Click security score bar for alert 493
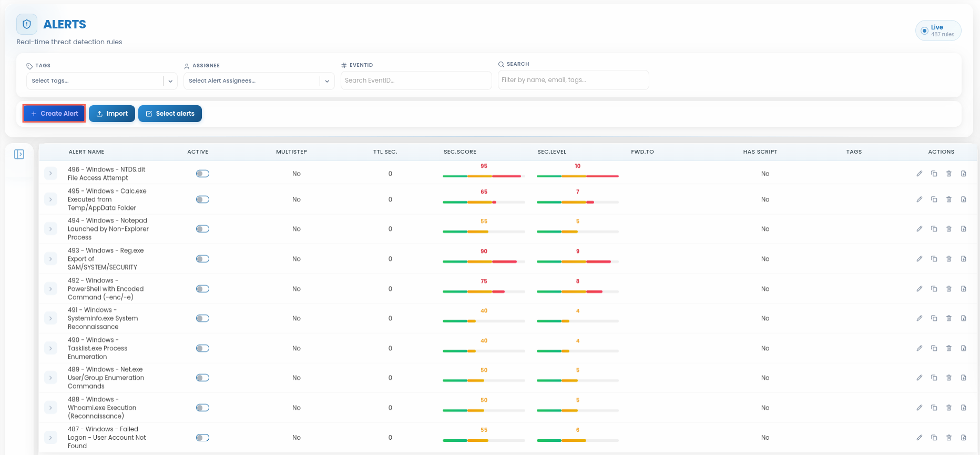Screen dimensions: 980x455 coord(484,261)
